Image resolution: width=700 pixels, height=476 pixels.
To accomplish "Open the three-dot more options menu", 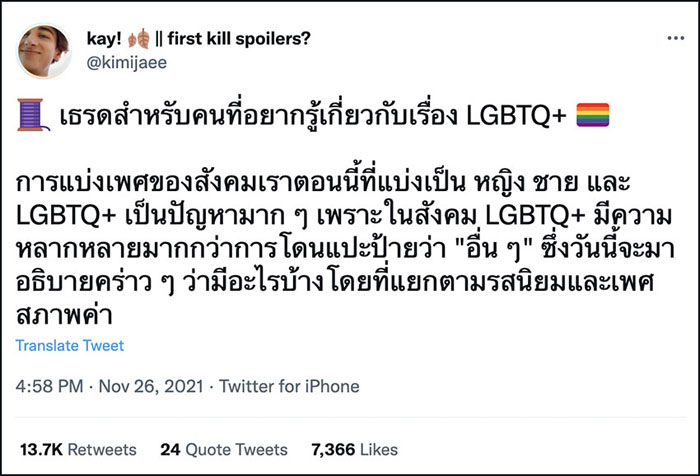I will coord(675,38).
